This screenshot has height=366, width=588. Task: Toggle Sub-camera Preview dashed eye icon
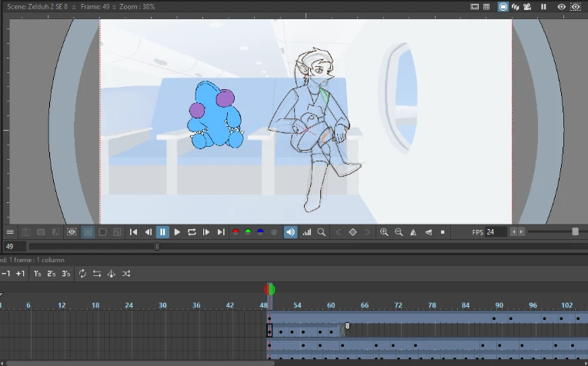(576, 7)
